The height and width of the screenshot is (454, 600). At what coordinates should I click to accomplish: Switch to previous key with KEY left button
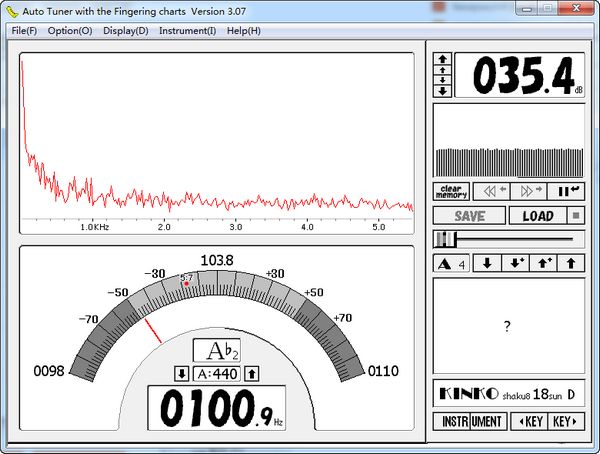click(527, 421)
